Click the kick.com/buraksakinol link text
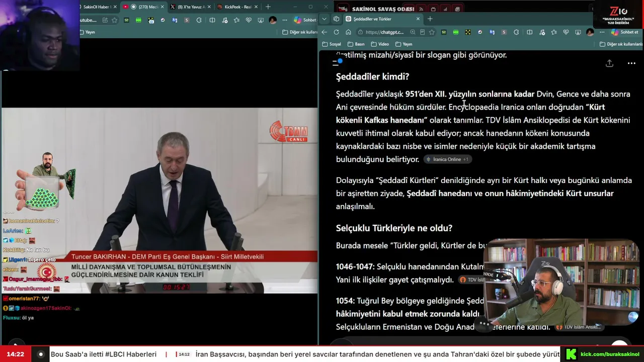The width and height of the screenshot is (644, 362). pyautogui.click(x=610, y=354)
